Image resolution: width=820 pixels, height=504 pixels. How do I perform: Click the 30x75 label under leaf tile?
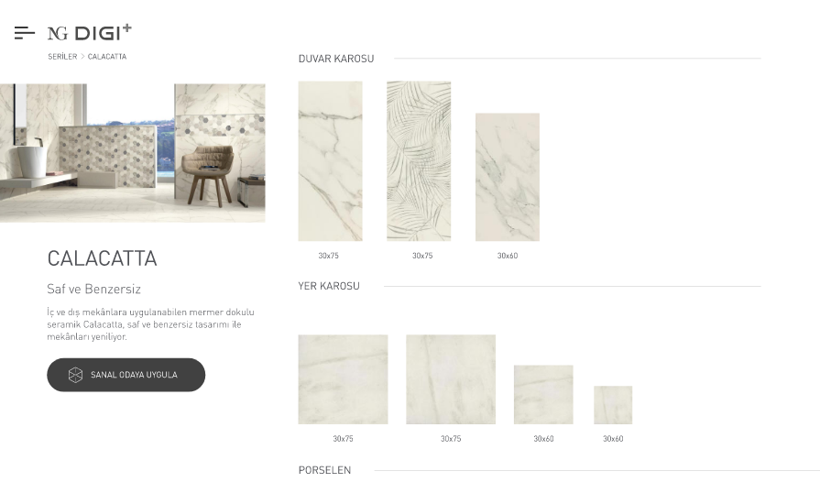click(x=422, y=256)
